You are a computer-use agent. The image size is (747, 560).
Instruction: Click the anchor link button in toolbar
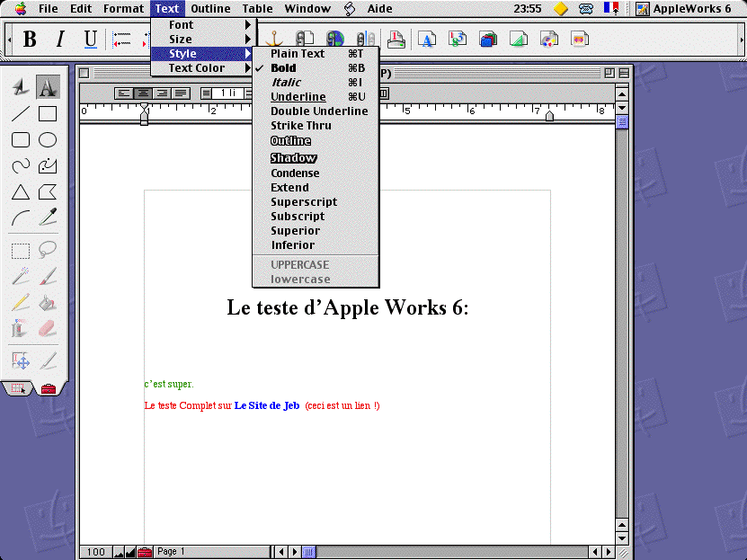[274, 40]
